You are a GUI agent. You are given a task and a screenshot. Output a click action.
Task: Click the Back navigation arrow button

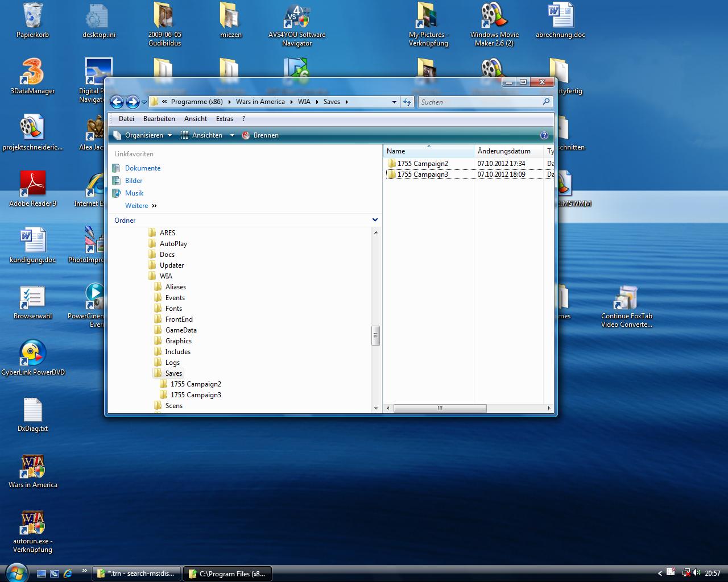pyautogui.click(x=117, y=102)
